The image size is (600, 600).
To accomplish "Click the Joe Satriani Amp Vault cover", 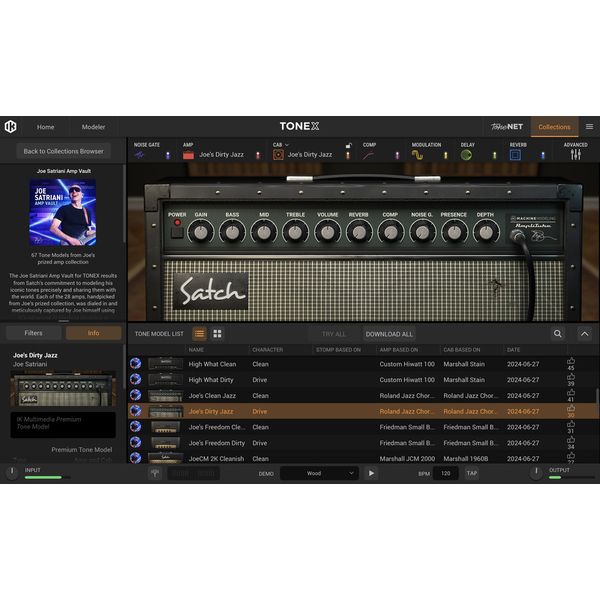I will [x=63, y=212].
